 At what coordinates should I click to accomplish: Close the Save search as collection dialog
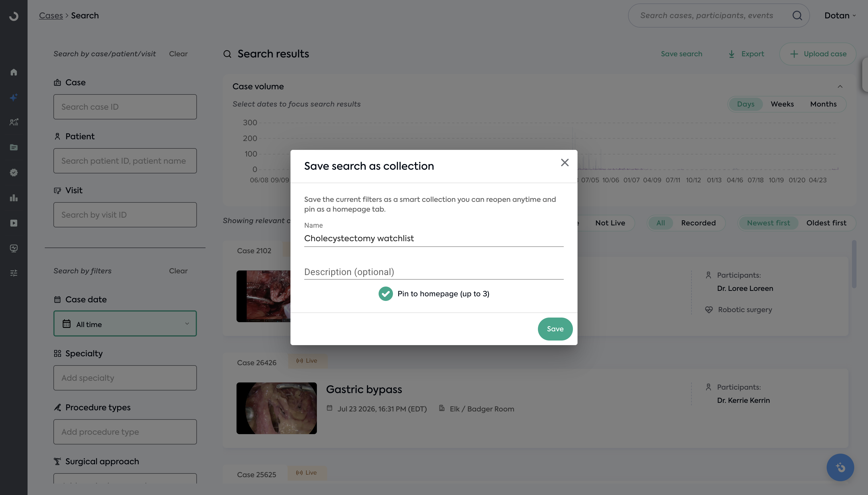point(565,163)
